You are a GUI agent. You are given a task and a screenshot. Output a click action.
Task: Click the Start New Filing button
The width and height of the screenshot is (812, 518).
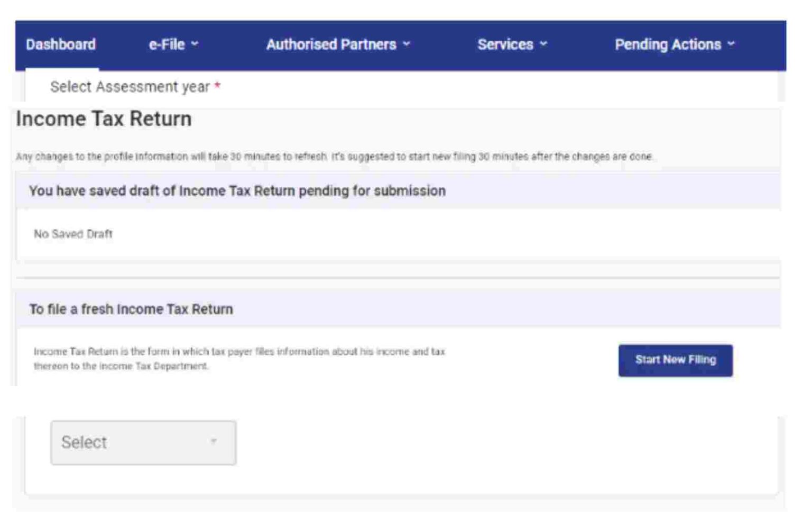[675, 359]
